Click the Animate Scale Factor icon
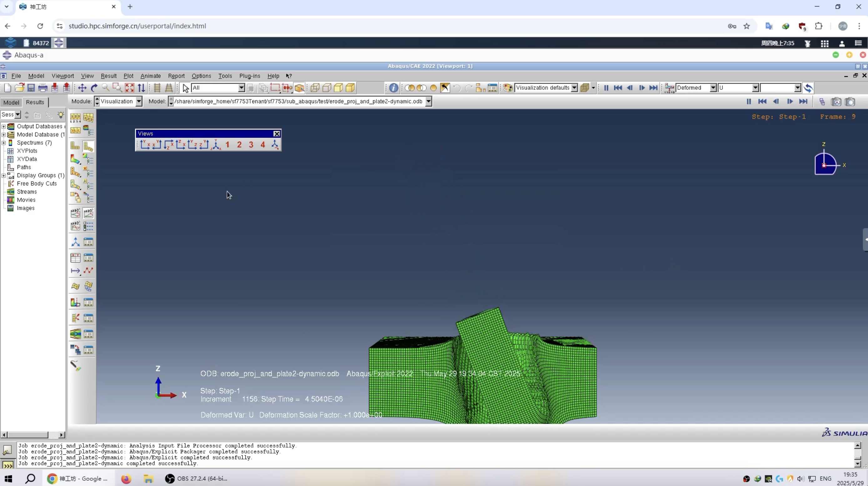 (75, 213)
